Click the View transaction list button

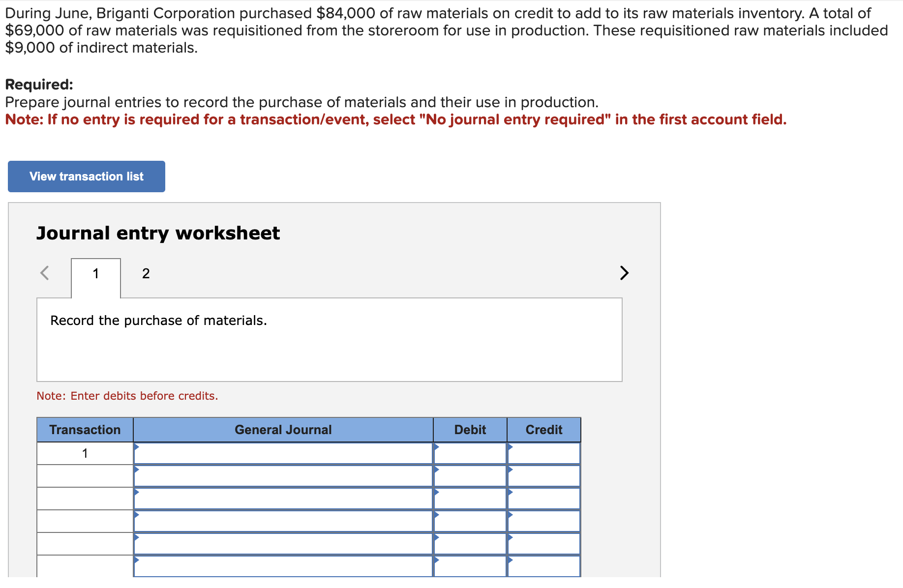pyautogui.click(x=86, y=176)
